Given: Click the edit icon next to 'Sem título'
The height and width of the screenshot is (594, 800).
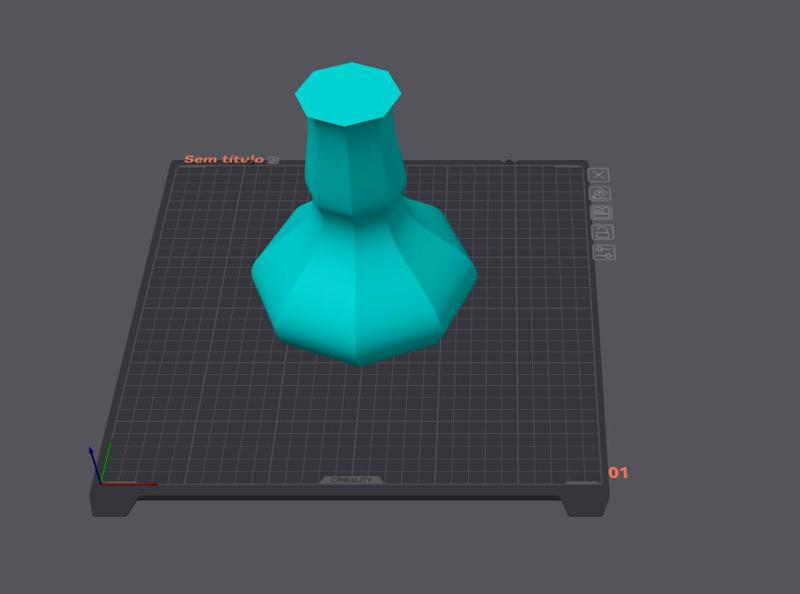Looking at the screenshot, I should pos(274,159).
